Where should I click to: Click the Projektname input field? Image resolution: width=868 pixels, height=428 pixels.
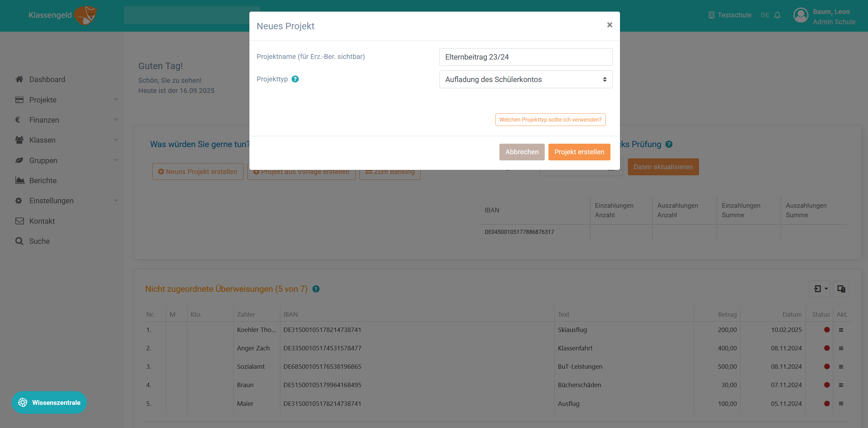click(x=526, y=57)
